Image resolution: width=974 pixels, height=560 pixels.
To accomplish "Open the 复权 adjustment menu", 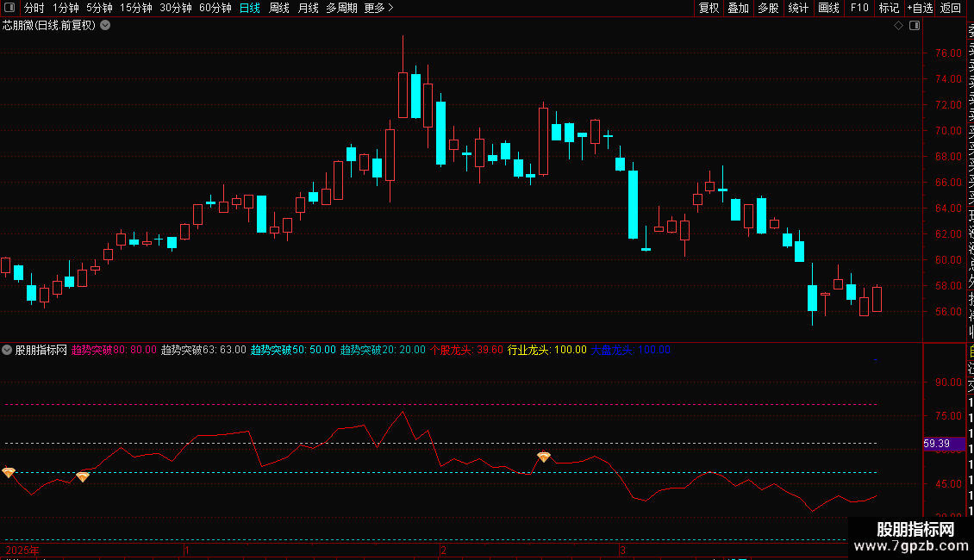I will tap(709, 8).
